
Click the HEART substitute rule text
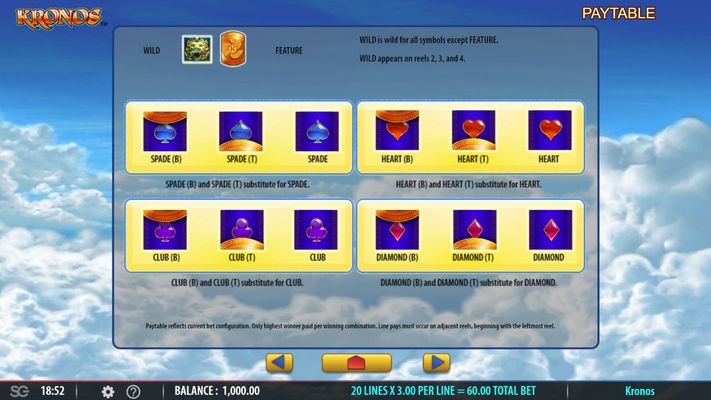[x=468, y=185]
